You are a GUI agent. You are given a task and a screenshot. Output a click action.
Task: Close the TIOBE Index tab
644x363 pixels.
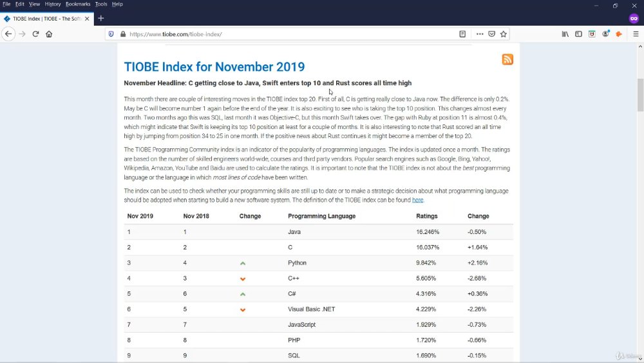point(87,19)
